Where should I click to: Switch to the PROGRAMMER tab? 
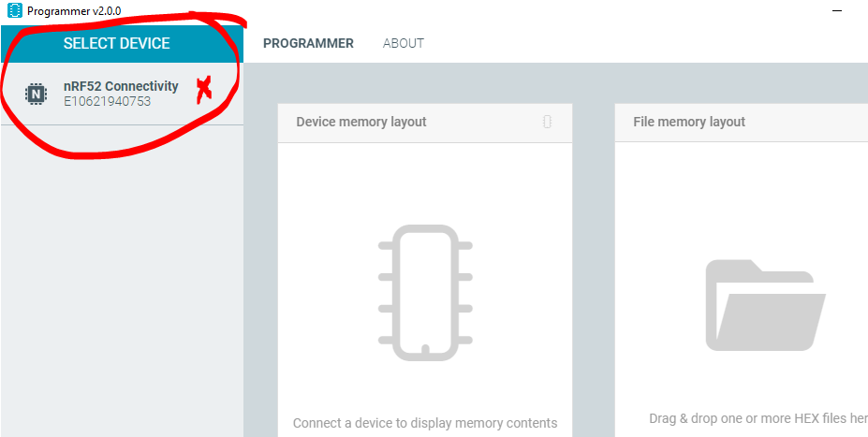pos(308,43)
